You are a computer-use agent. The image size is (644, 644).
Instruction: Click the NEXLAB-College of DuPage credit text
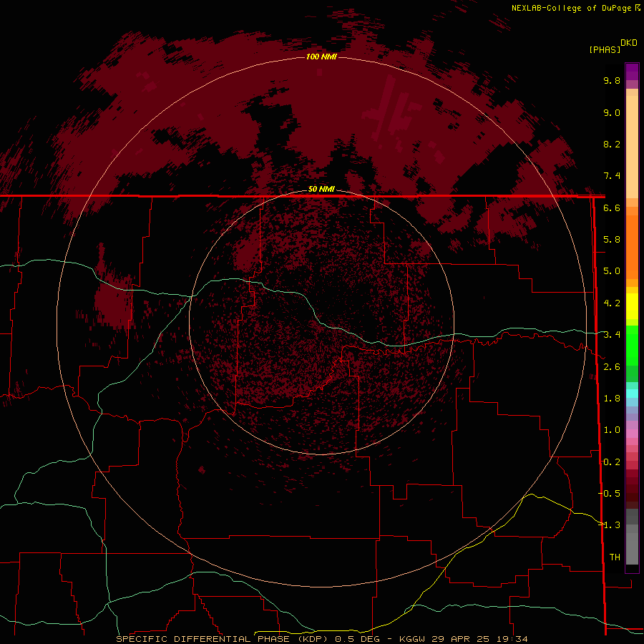pos(572,8)
